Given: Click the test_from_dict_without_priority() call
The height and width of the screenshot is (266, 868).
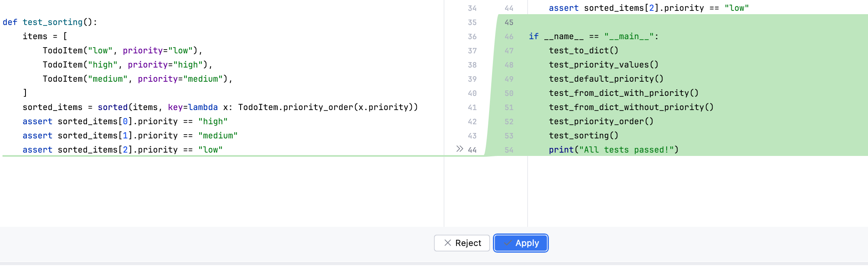Looking at the screenshot, I should click(x=631, y=107).
